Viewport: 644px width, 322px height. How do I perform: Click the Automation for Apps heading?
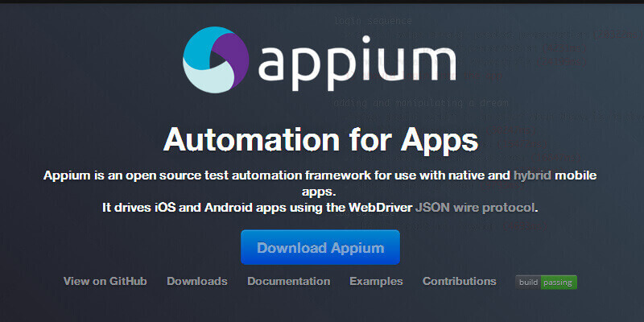(320, 139)
